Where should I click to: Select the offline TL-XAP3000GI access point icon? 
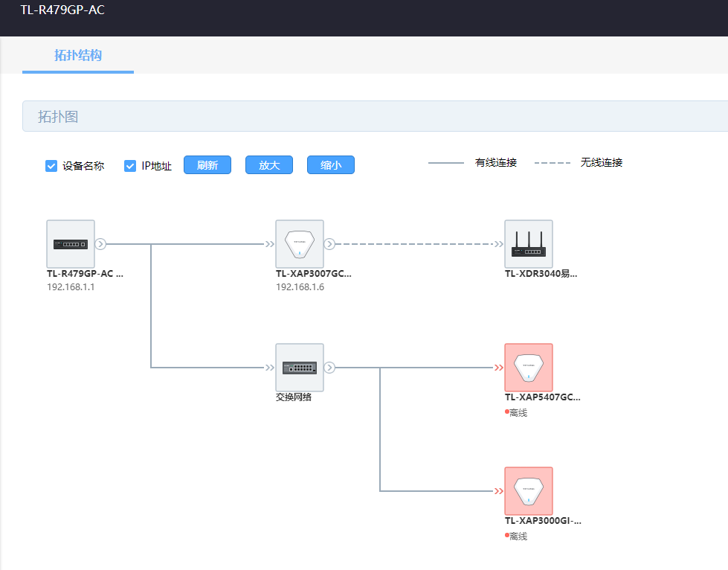529,491
